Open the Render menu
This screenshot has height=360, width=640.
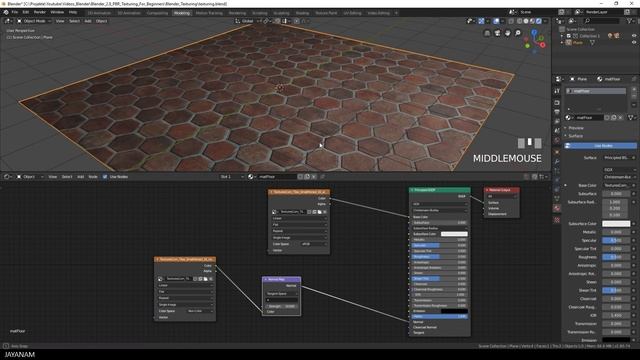[40, 12]
